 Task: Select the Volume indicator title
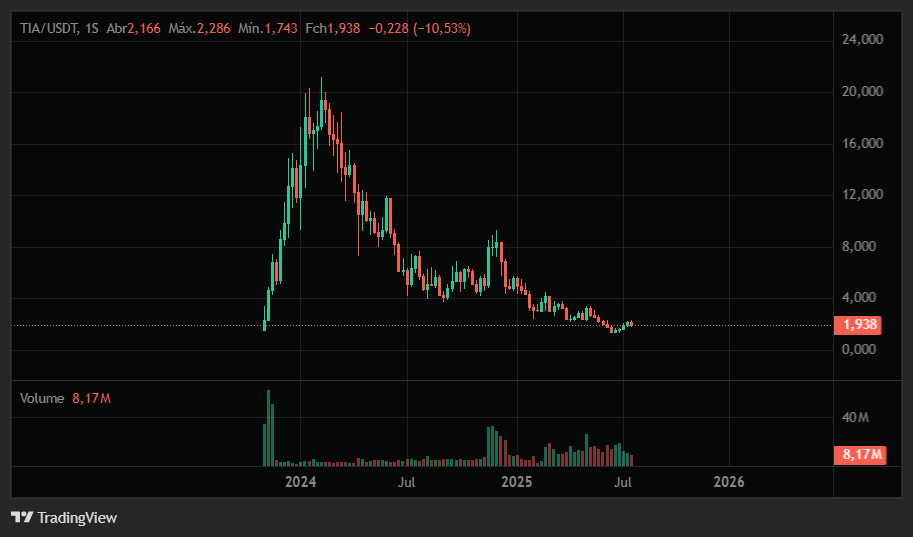click(42, 398)
